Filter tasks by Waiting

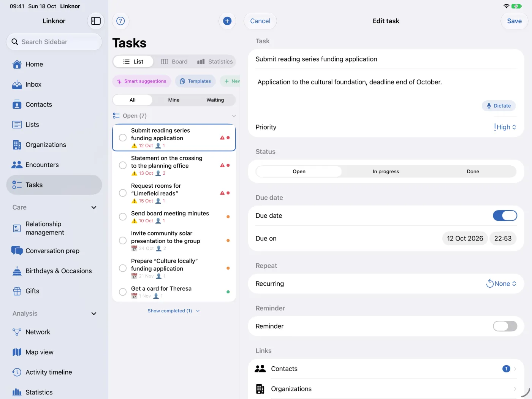point(215,100)
